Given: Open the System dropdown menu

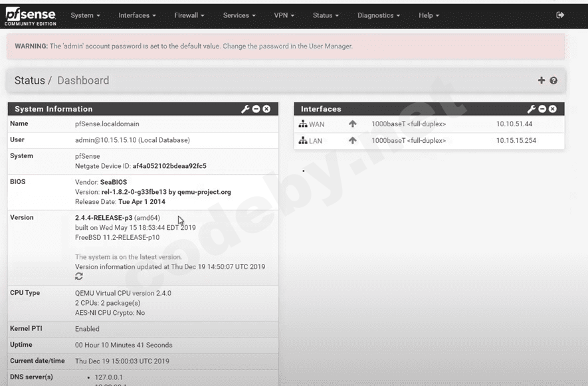Looking at the screenshot, I should pos(86,15).
